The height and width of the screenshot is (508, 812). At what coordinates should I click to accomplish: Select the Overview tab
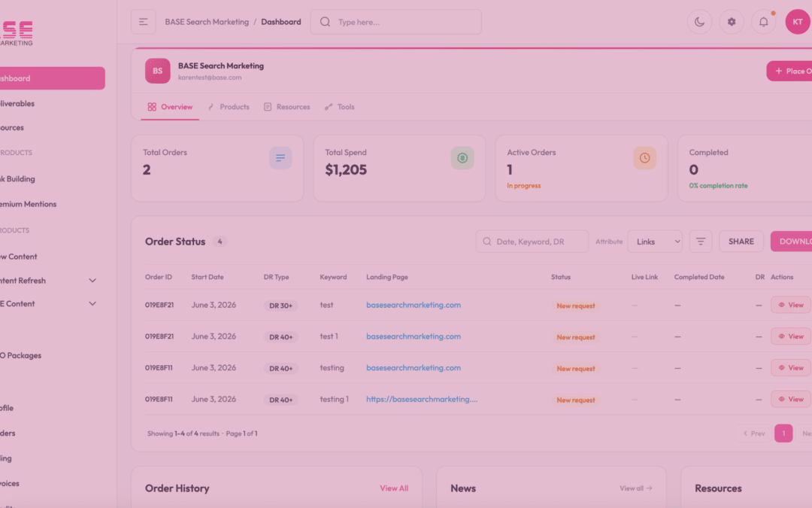click(x=170, y=107)
